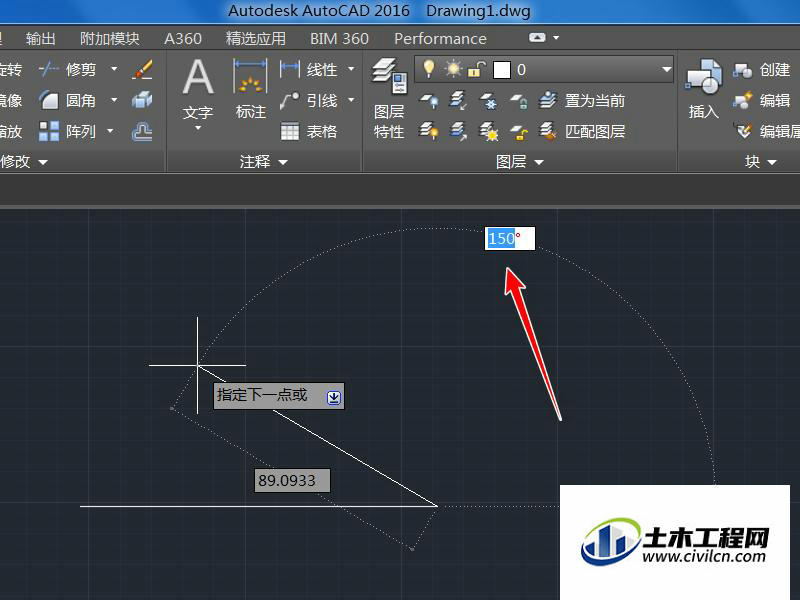
Task: Click Make Current (置为当前) layer button
Action: 582,101
